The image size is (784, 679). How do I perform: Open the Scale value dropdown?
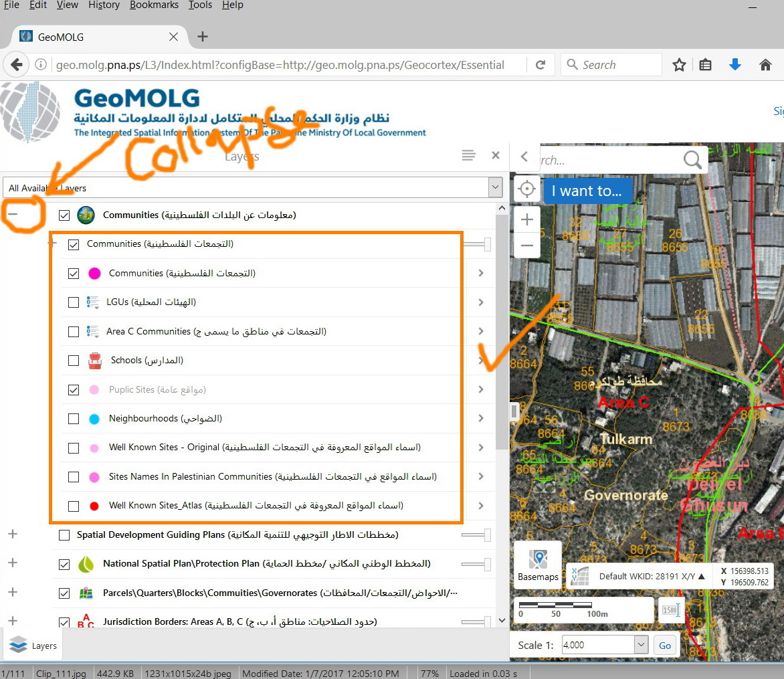[x=641, y=644]
